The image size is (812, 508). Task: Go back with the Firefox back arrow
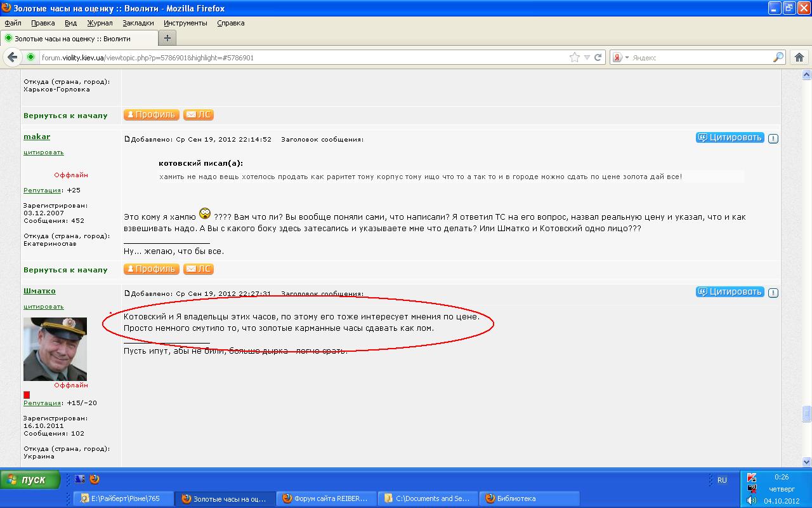(13, 57)
